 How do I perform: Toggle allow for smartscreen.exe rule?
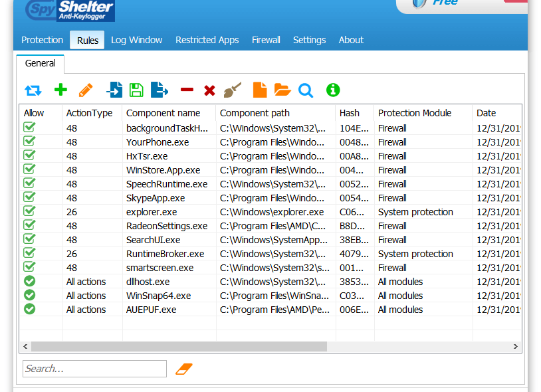pos(29,267)
